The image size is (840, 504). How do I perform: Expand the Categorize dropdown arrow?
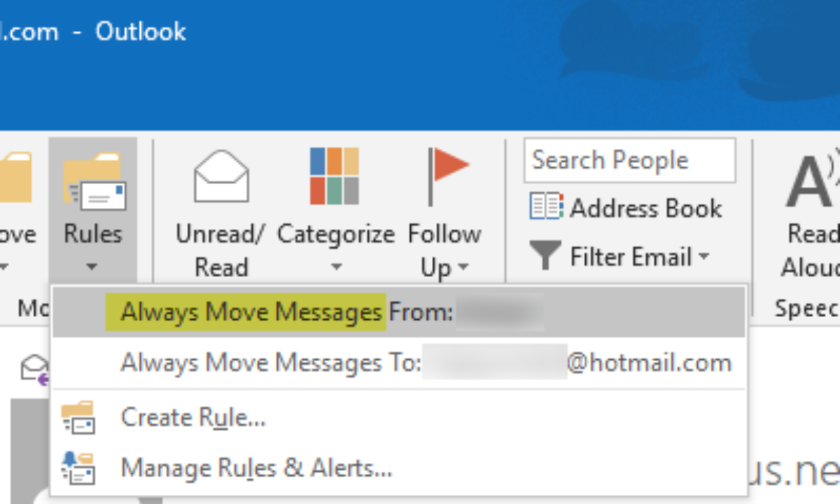(336, 267)
